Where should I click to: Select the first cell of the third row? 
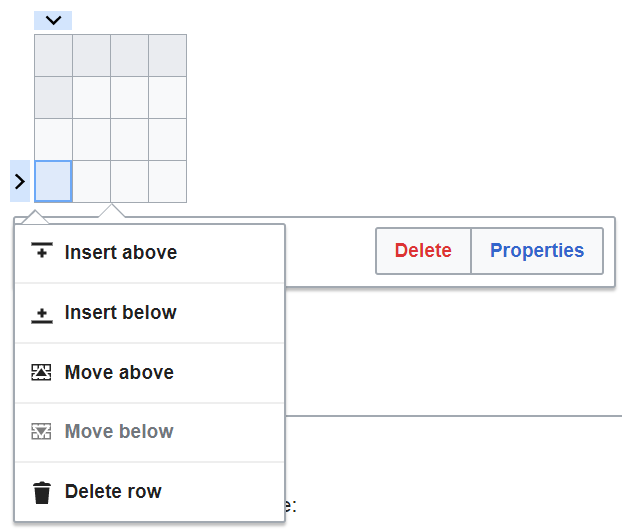[53, 139]
